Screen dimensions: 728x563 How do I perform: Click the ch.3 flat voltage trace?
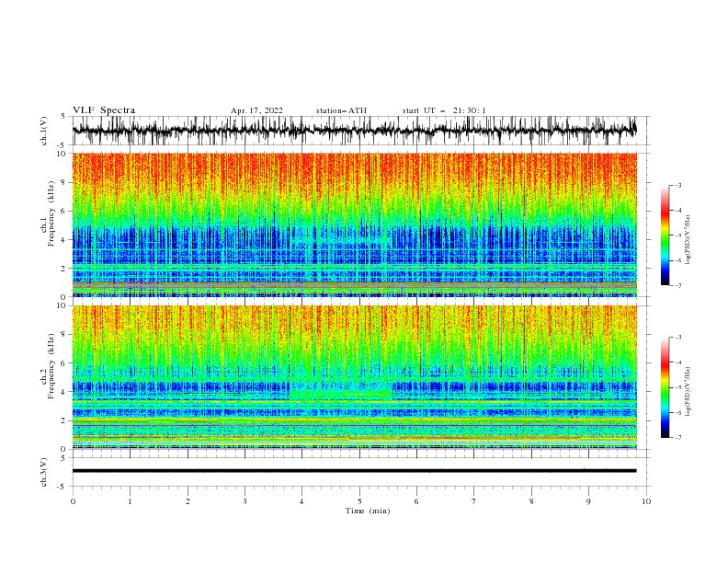[354, 471]
